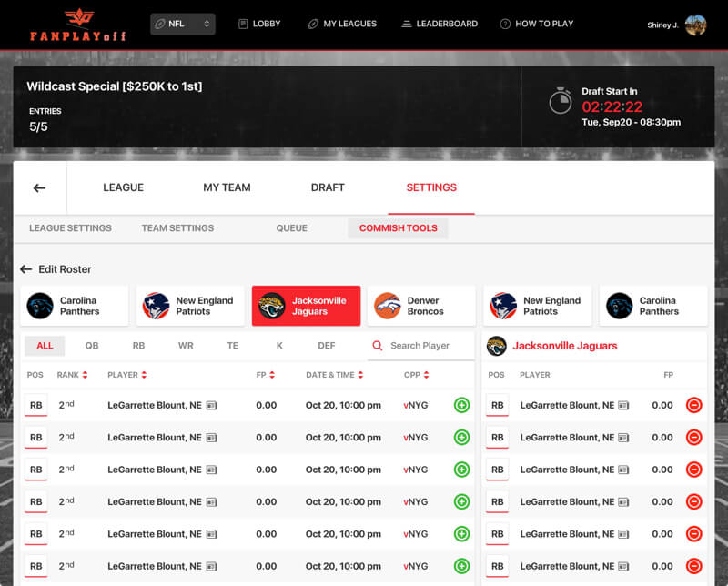Click back arrow next to Edit Roster
728x586 pixels.
26,269
